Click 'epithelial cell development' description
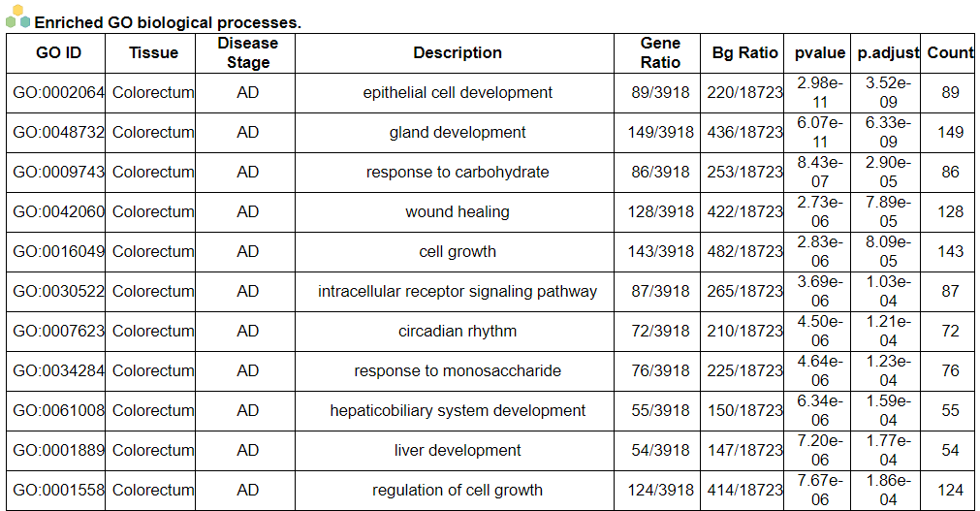Image resolution: width=980 pixels, height=511 pixels. pos(458,93)
